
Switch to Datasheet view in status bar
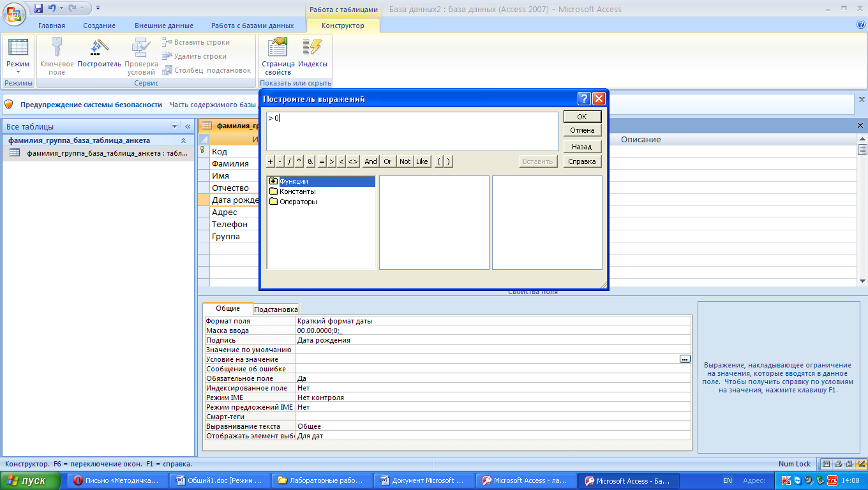pos(827,464)
